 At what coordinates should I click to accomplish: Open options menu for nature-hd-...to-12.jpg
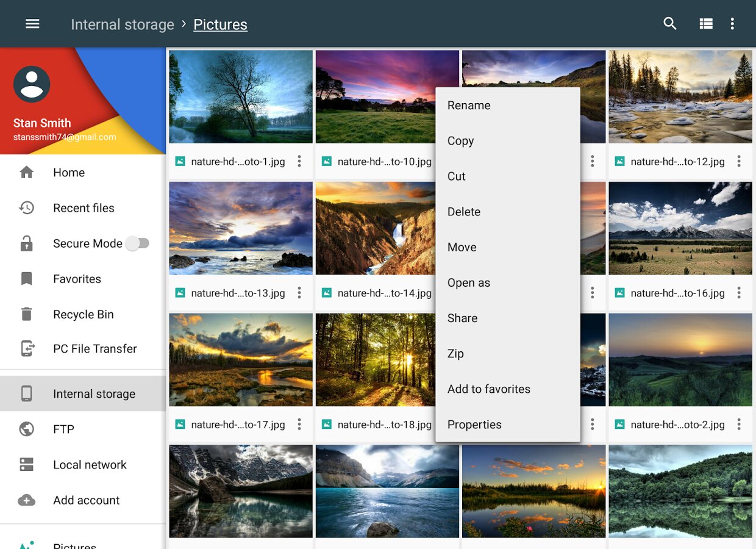pos(739,162)
